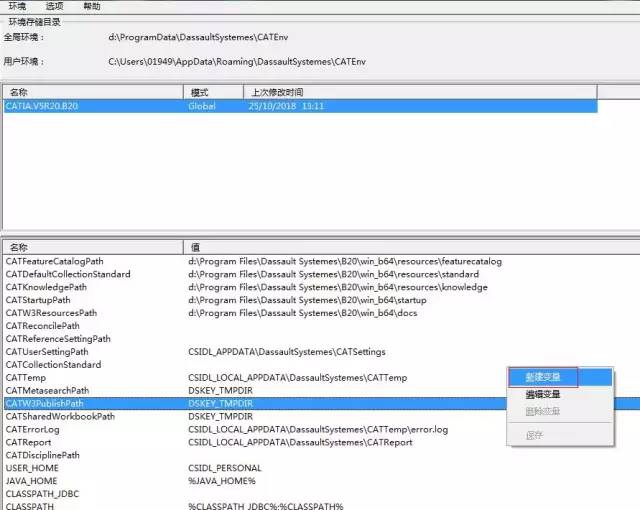Select the CATDefaultCollectionStandard variable

[x=67, y=274]
